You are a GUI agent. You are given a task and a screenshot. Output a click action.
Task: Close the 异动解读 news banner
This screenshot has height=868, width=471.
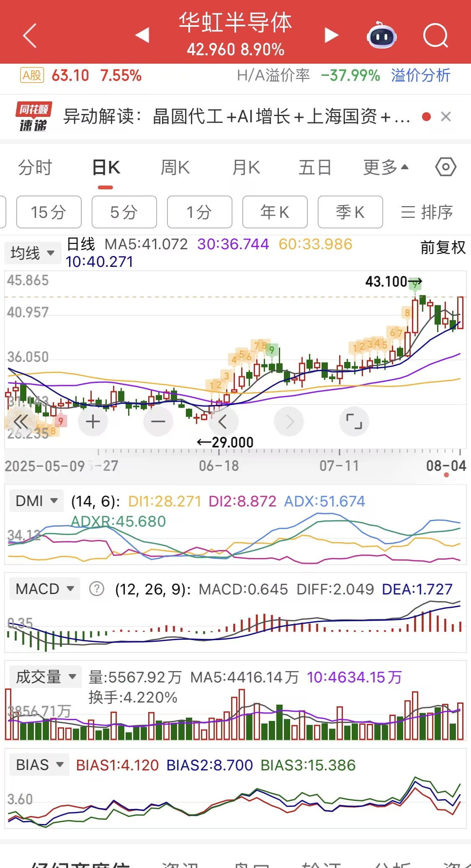pyautogui.click(x=446, y=116)
